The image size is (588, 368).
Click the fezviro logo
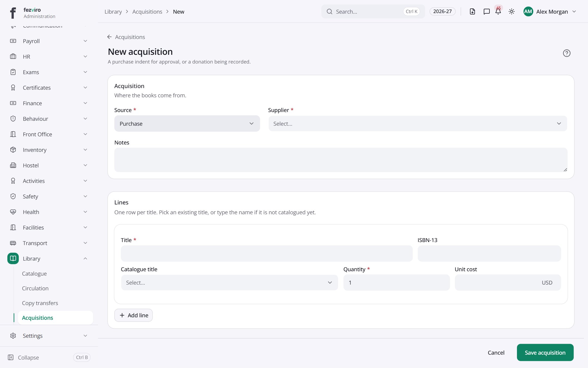(x=13, y=13)
